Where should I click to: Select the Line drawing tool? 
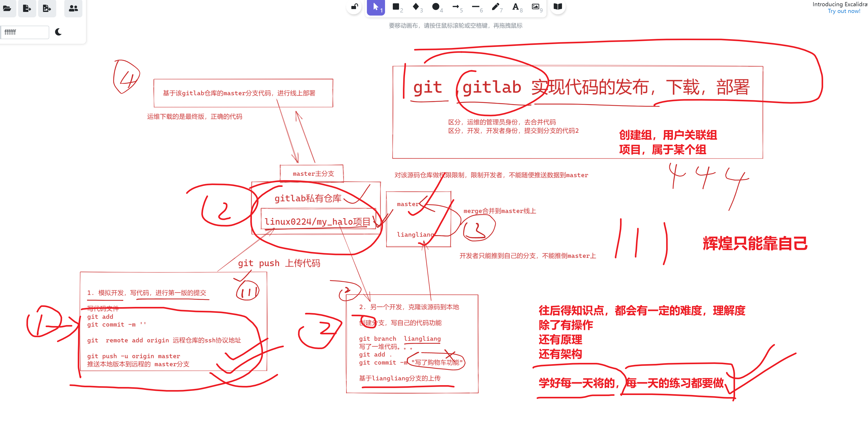[475, 6]
